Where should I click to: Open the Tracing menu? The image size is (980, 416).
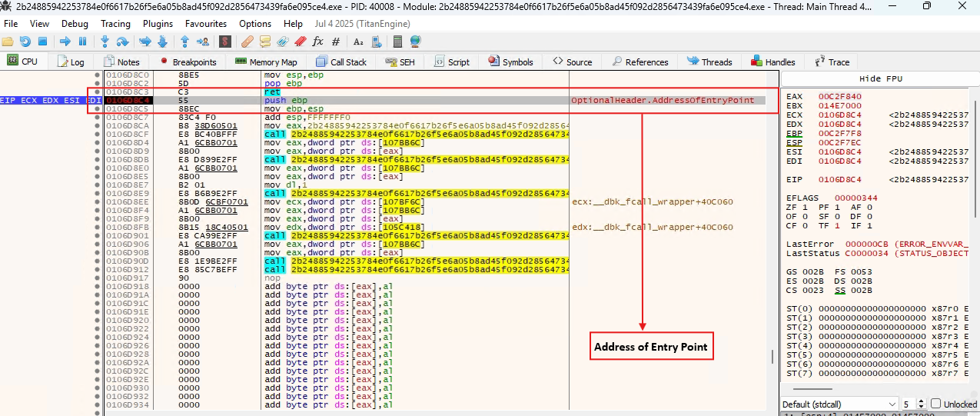115,24
